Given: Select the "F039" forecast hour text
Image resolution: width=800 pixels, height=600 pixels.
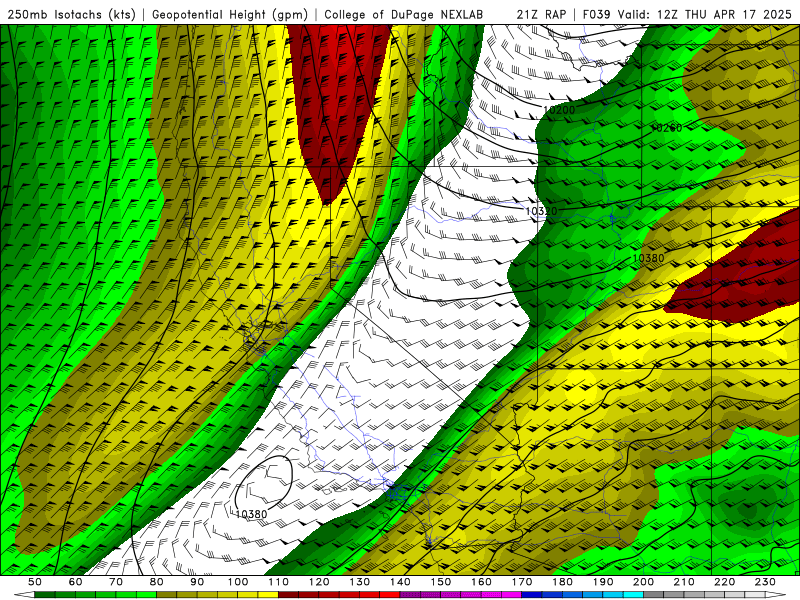Looking at the screenshot, I should click(x=596, y=14).
